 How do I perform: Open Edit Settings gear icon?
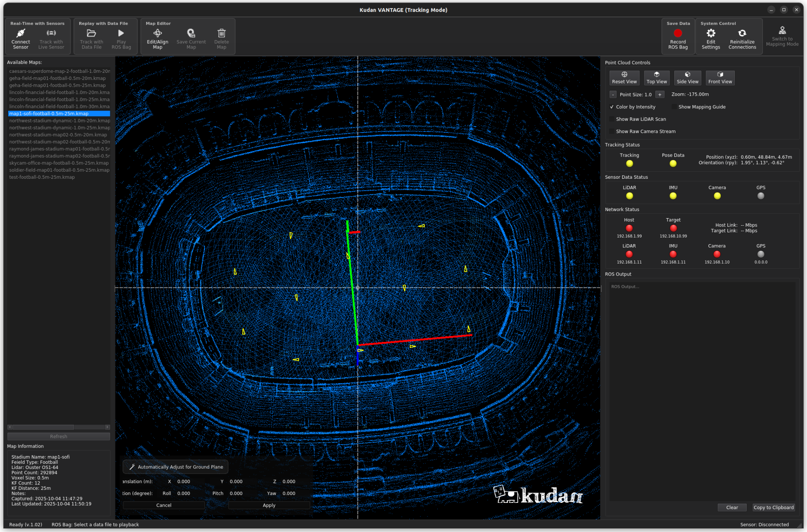pyautogui.click(x=710, y=33)
